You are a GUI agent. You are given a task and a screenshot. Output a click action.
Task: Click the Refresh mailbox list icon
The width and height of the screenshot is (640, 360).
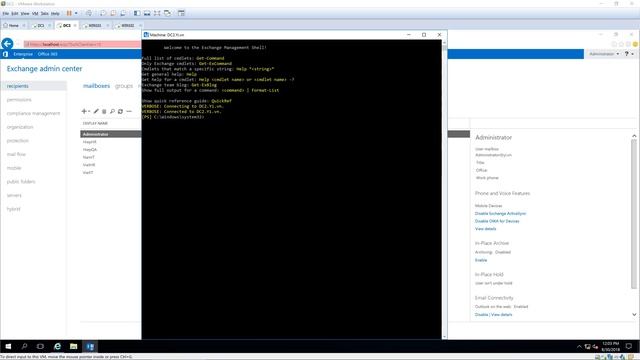coord(120,111)
